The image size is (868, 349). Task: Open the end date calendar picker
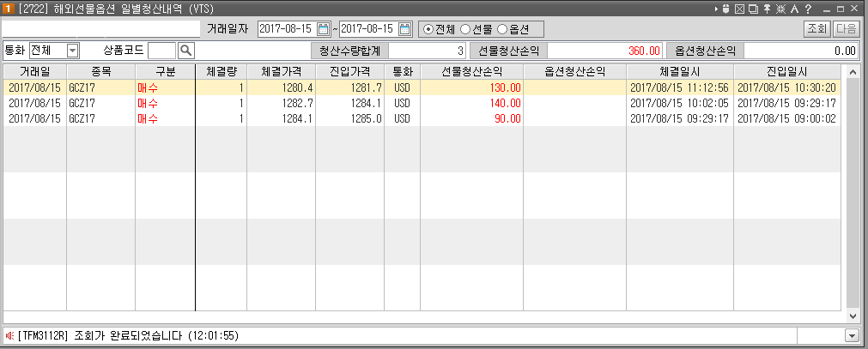click(x=405, y=29)
